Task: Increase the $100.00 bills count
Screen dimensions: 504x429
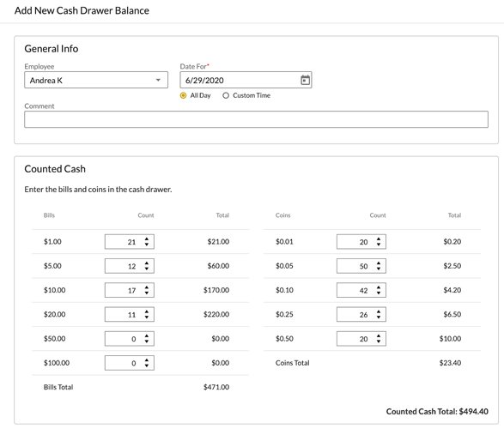Action: coord(147,360)
